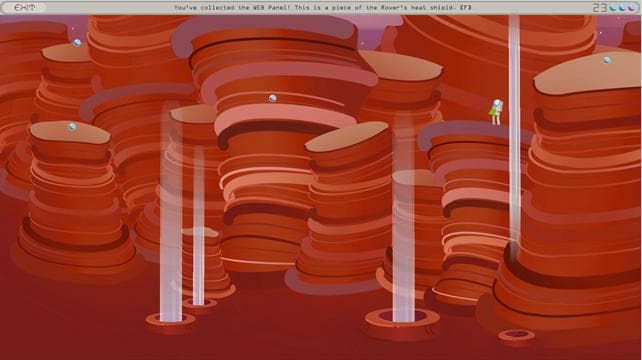
Task: Click the '23' score counter
Action: coord(600,8)
